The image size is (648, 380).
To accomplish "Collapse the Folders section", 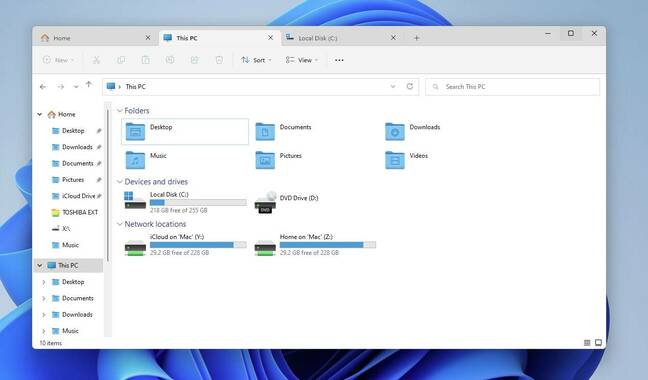I will pos(119,111).
